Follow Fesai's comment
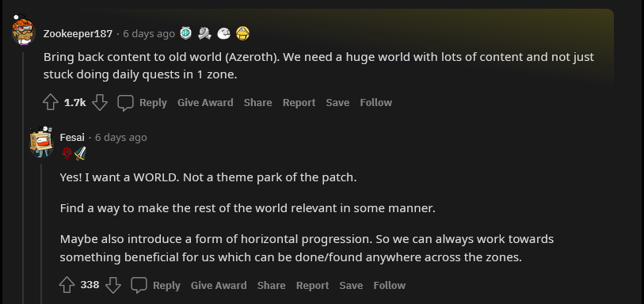Screen dimensions: 644x304 pos(390,285)
